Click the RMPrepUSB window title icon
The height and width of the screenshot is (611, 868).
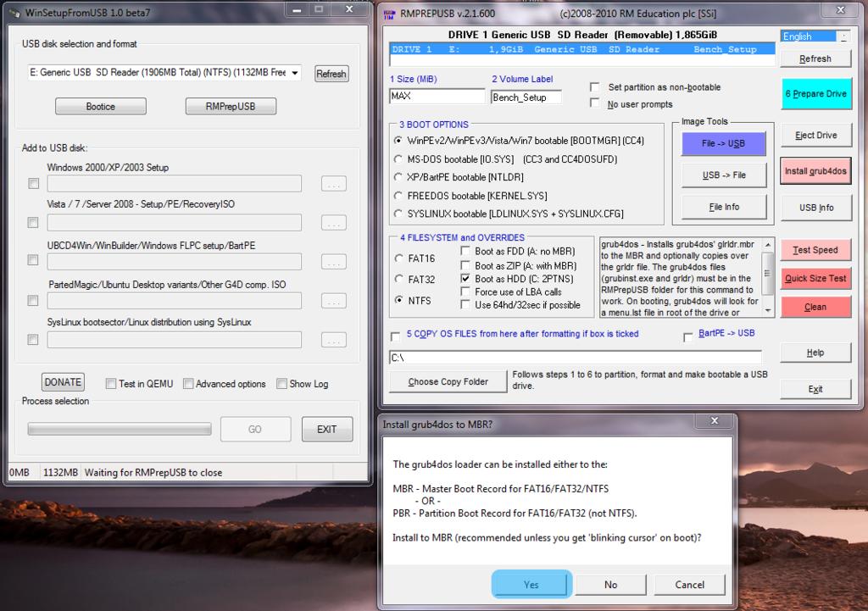point(389,14)
